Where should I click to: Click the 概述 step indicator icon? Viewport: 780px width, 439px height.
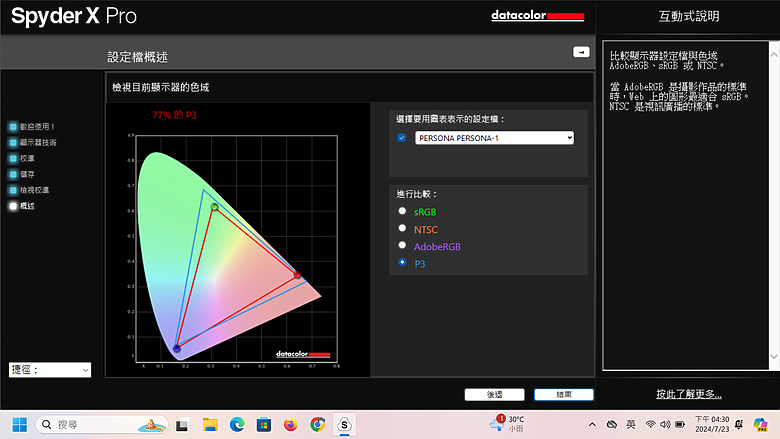coord(13,206)
